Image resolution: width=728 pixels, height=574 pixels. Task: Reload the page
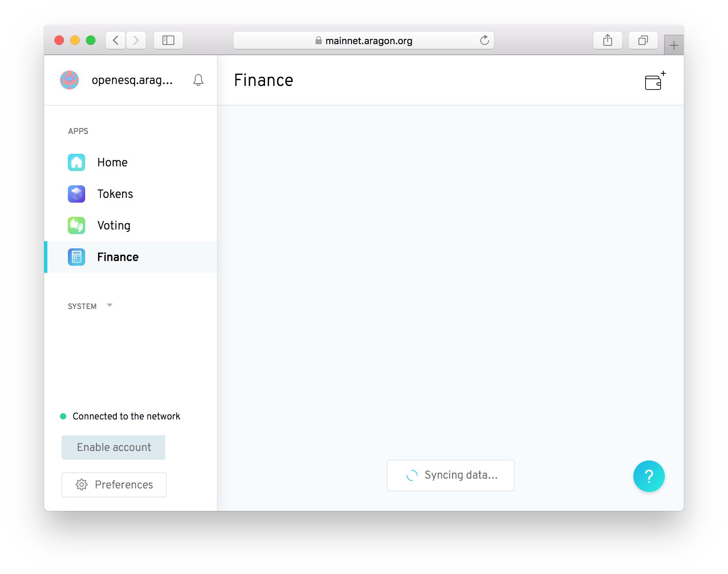[x=485, y=40]
